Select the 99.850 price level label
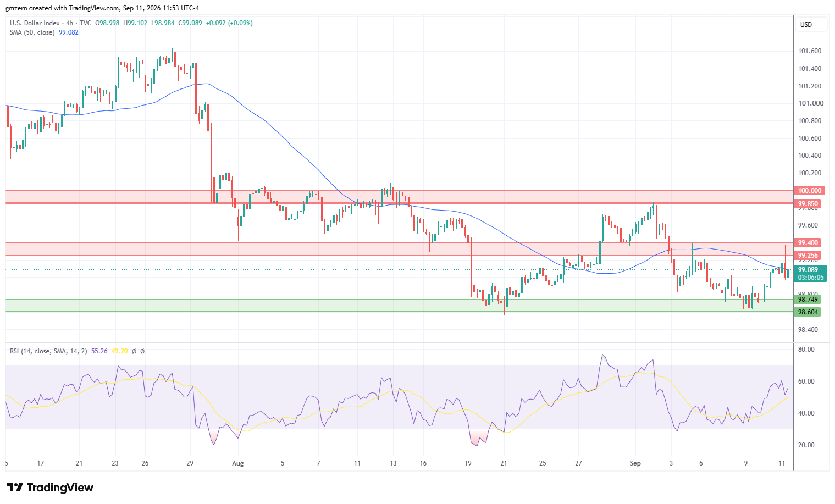 [x=808, y=204]
